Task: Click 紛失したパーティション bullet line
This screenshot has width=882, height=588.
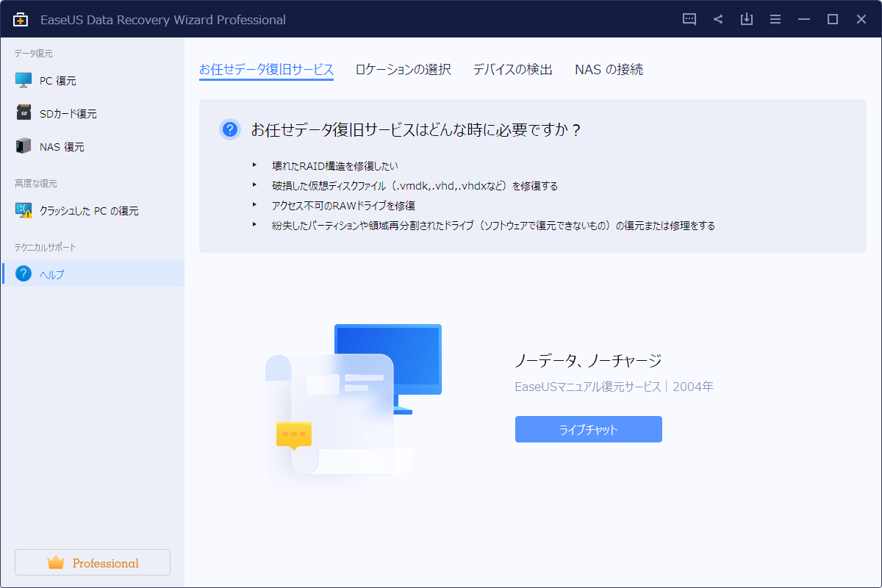Action: pos(493,226)
